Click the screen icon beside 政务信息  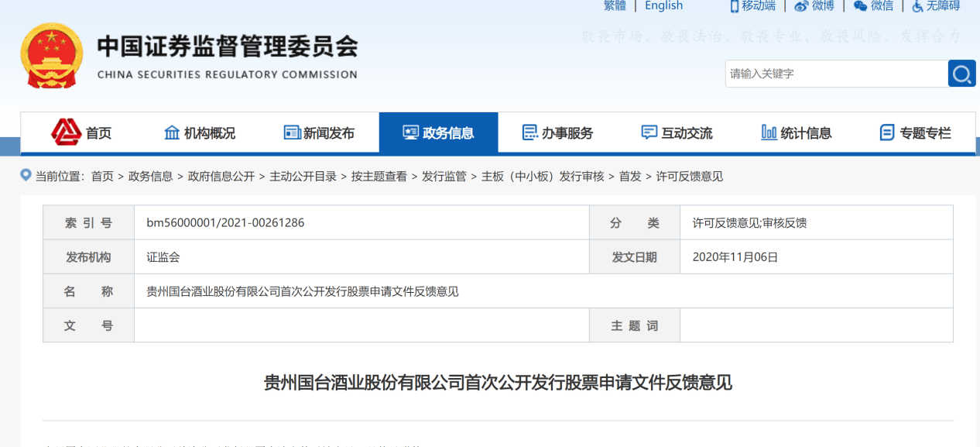[x=410, y=132]
